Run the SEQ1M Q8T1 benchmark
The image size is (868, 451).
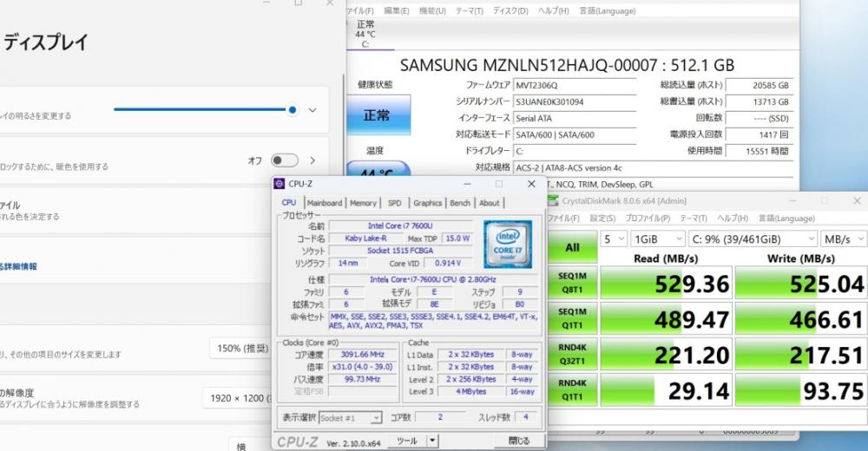tap(572, 282)
